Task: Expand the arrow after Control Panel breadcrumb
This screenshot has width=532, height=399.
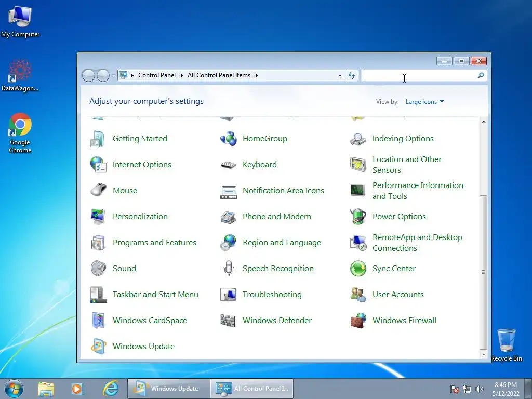Action: coord(181,75)
